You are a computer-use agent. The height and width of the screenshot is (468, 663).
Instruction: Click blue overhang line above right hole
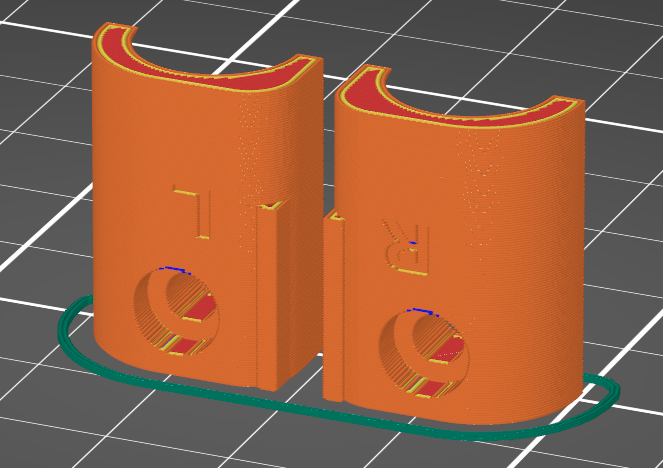point(423,312)
